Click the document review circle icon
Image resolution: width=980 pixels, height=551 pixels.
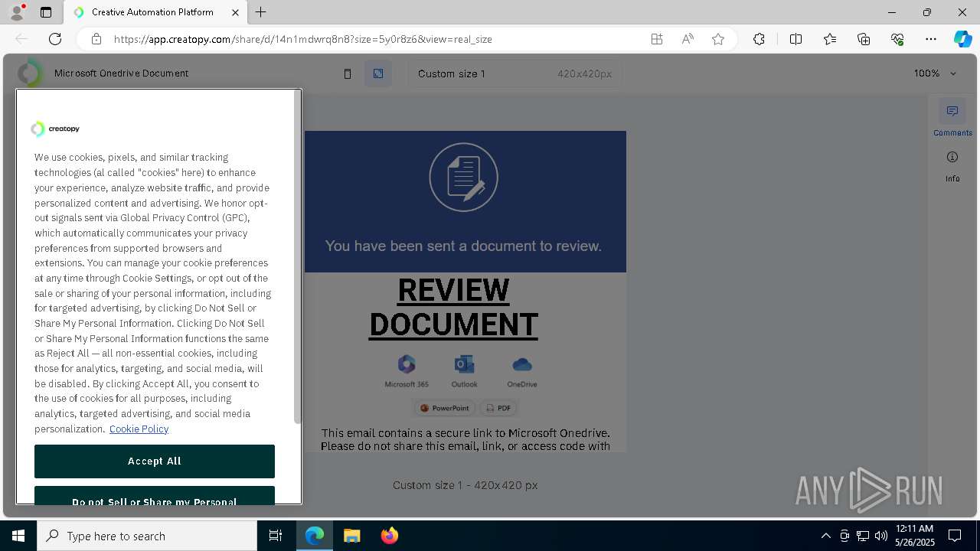click(464, 178)
